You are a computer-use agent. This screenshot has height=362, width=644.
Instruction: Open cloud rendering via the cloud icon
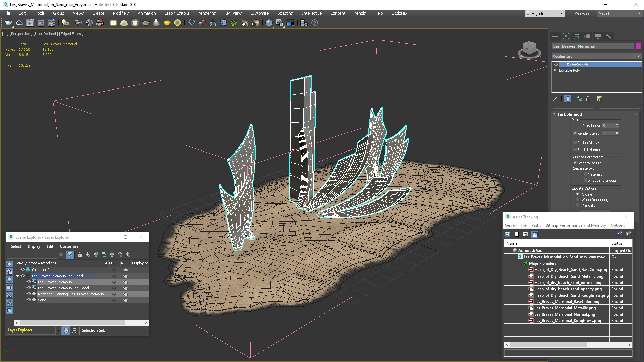19,23
